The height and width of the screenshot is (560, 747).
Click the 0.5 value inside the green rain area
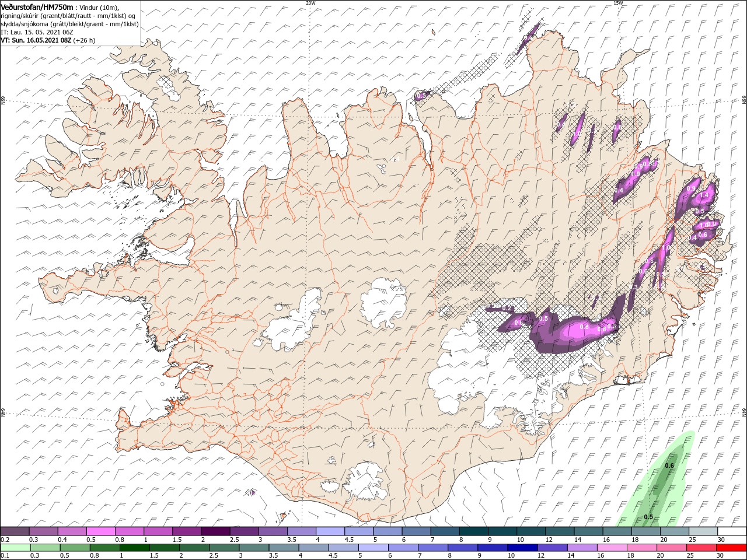click(648, 517)
